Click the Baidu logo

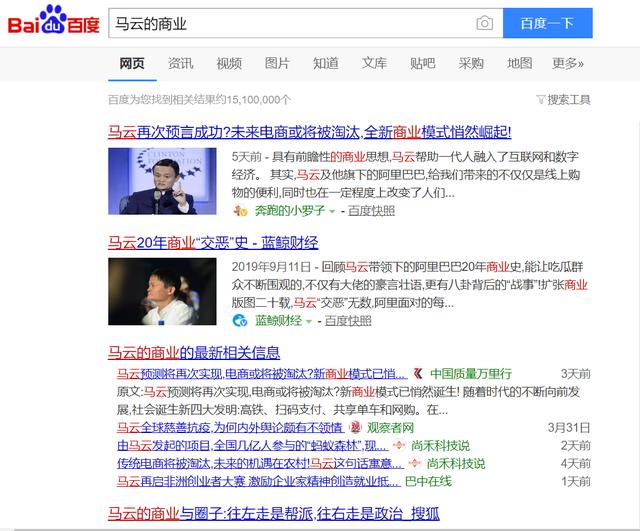click(53, 20)
